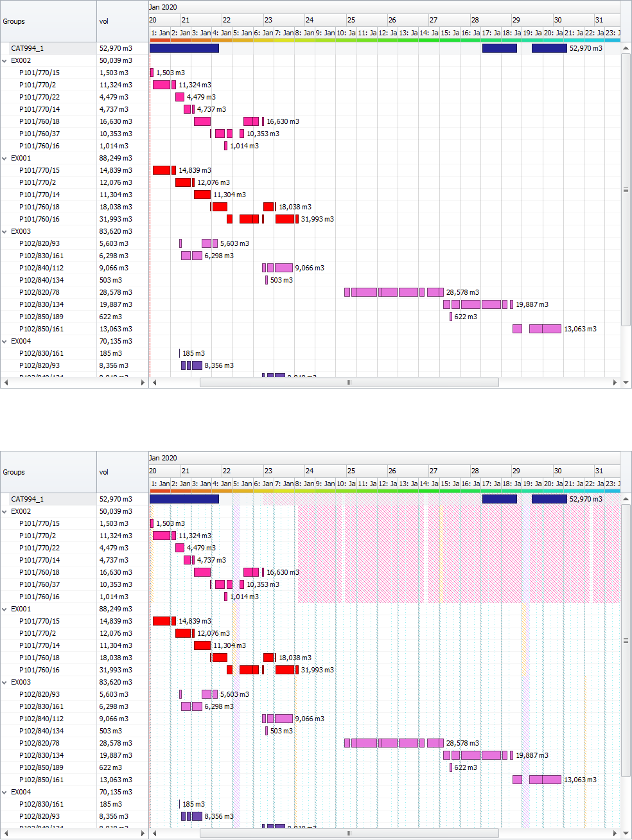Screen dimensions: 632x840
Task: Select the 1,503 m3 P101/770/15 row, upper panel
Action: [74, 73]
